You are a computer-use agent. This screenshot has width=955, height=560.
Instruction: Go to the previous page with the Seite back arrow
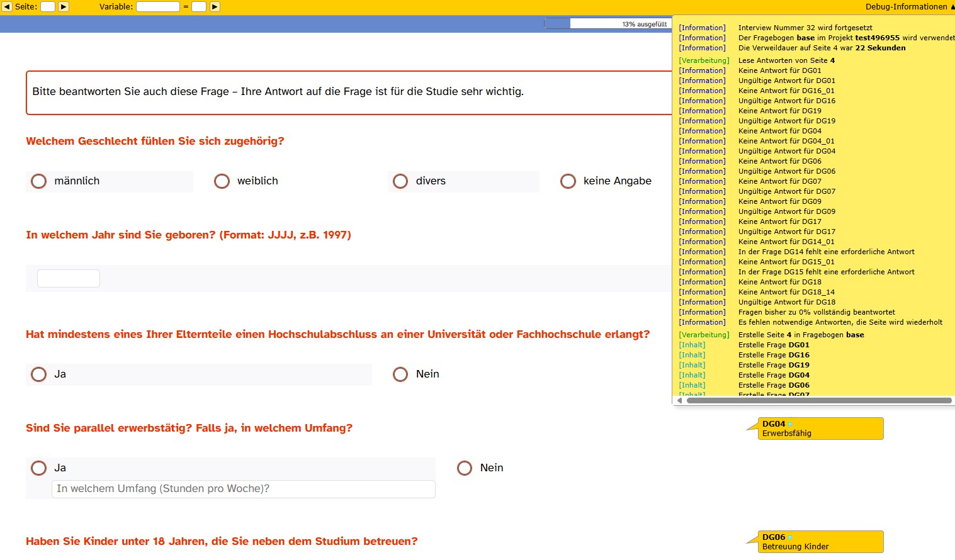pyautogui.click(x=7, y=7)
